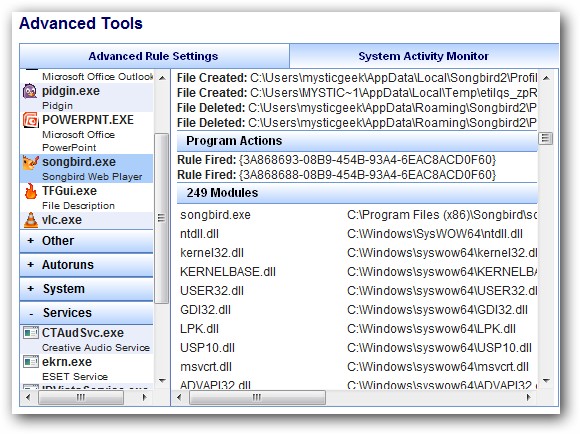
Task: Select TFGui.exe process entry
Action: coord(87,197)
